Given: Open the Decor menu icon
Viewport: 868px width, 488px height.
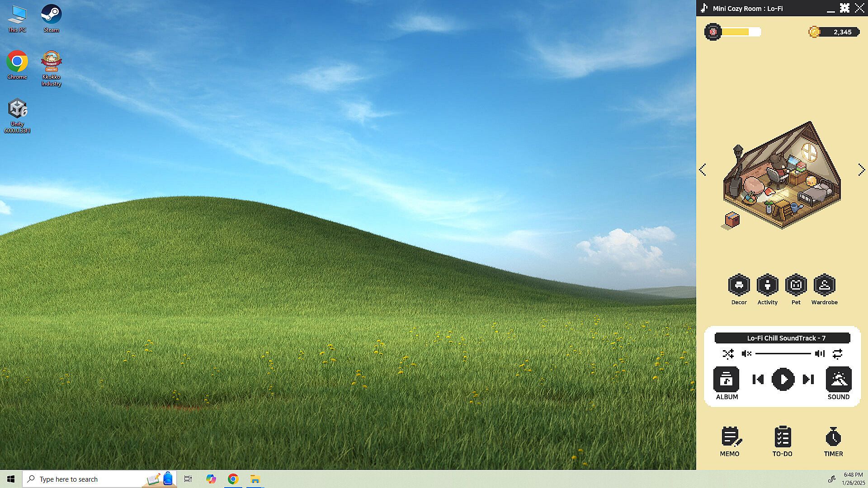Looking at the screenshot, I should (739, 286).
